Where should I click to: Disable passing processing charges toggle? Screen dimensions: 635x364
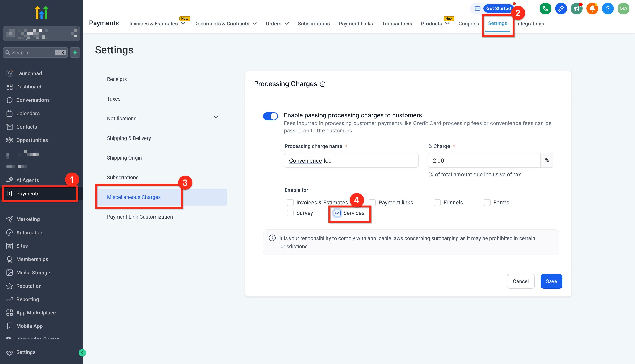pyautogui.click(x=270, y=116)
